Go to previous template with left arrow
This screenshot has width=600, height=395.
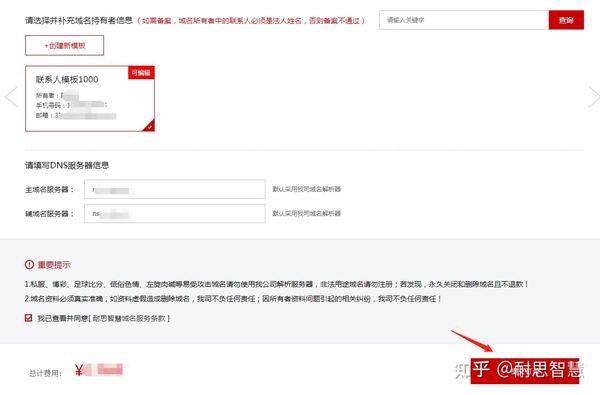[x=11, y=97]
